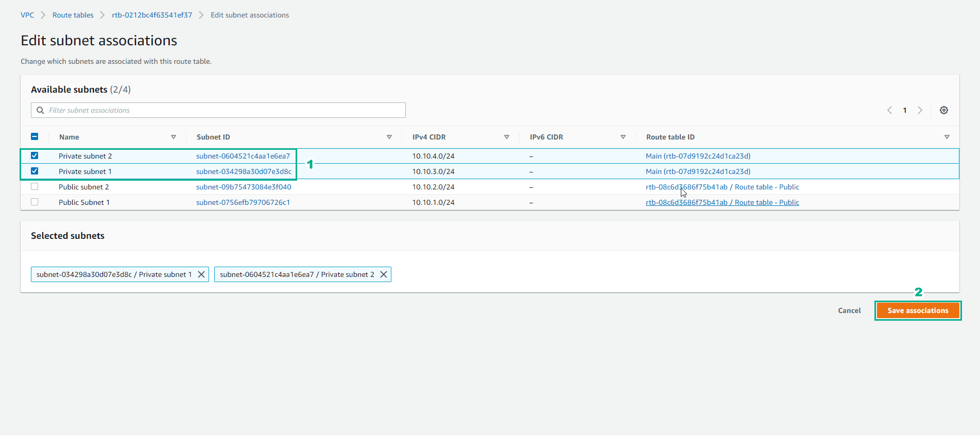
Task: Remove Private subnet 2 from selected subnets
Action: pyautogui.click(x=384, y=274)
